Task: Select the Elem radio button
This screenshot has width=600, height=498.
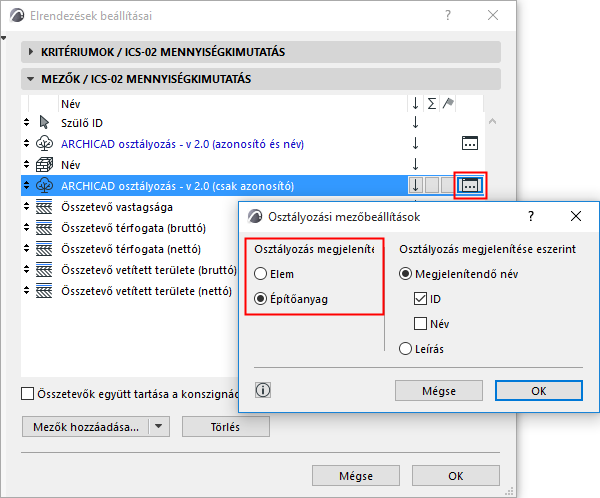Action: point(261,274)
